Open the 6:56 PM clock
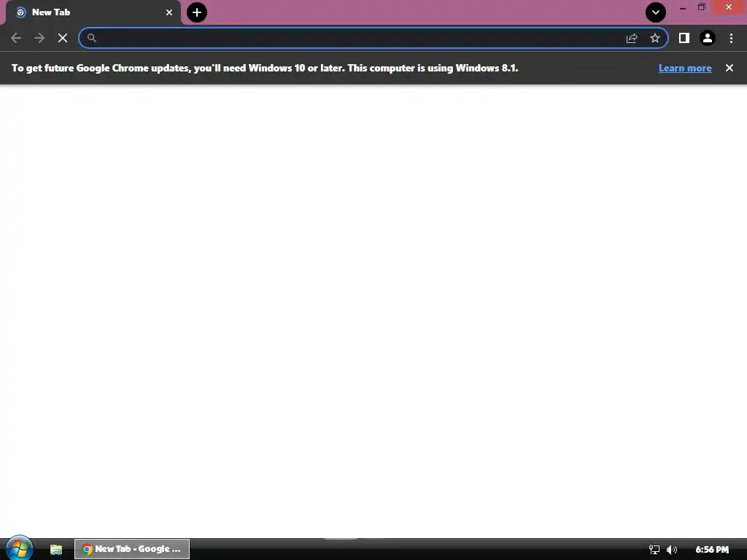 pyautogui.click(x=712, y=550)
